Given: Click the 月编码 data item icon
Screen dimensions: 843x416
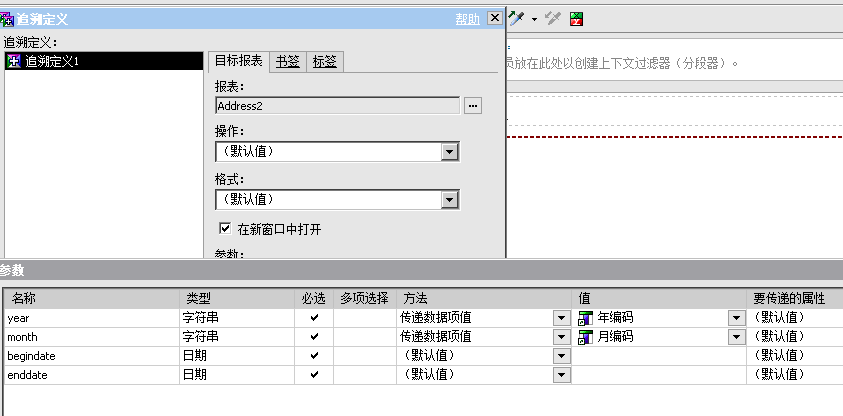Looking at the screenshot, I should coord(585,337).
